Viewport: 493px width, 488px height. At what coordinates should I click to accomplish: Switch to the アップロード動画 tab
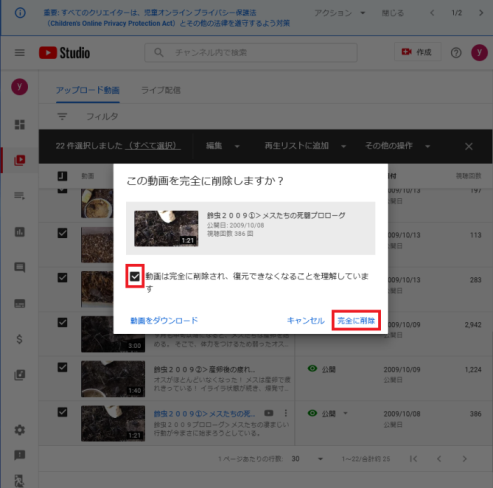point(88,90)
